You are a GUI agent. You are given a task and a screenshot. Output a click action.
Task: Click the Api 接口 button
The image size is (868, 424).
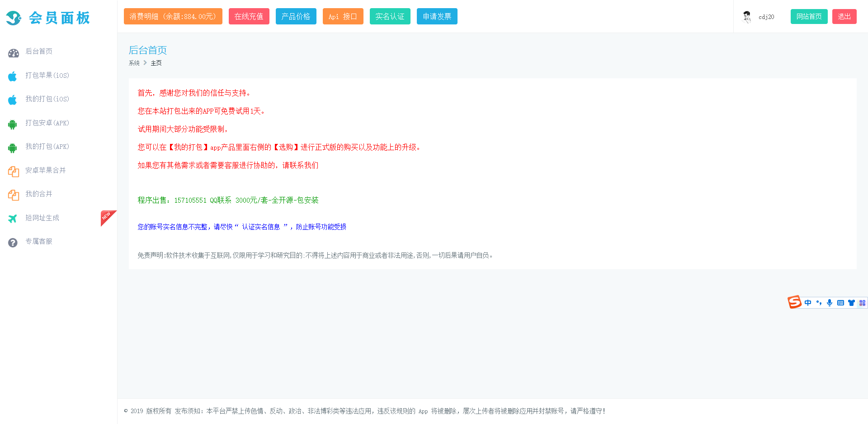(x=343, y=16)
